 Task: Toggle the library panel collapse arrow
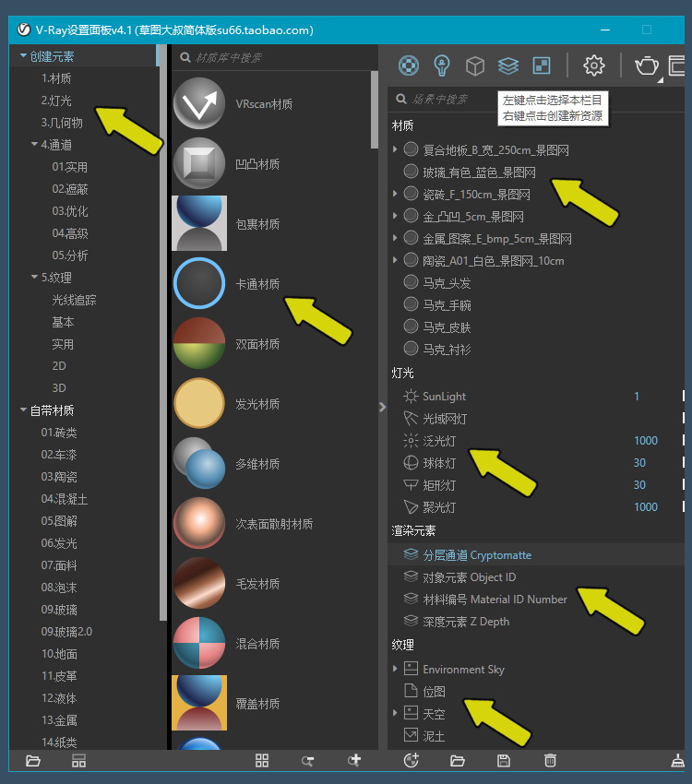(383, 407)
